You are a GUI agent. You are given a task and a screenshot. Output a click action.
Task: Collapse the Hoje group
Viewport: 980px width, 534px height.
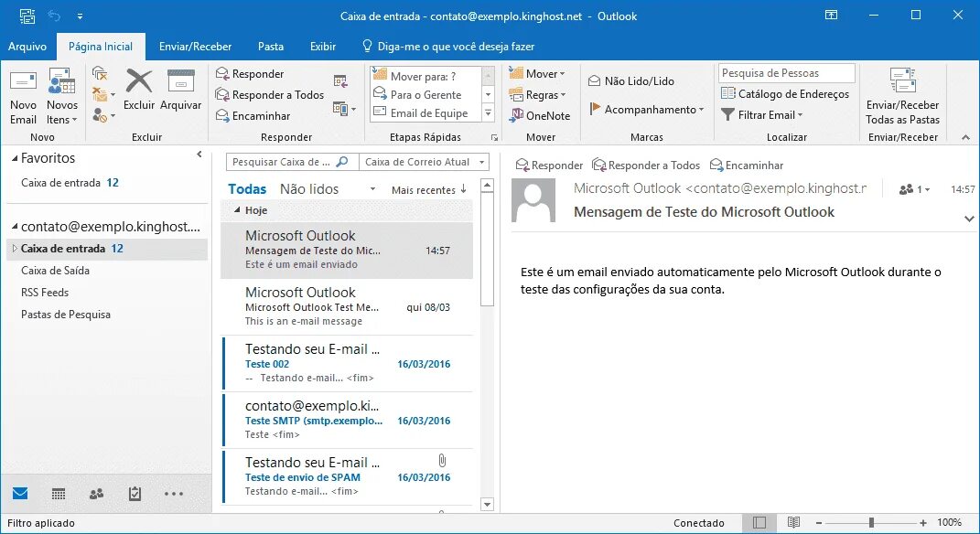237,210
